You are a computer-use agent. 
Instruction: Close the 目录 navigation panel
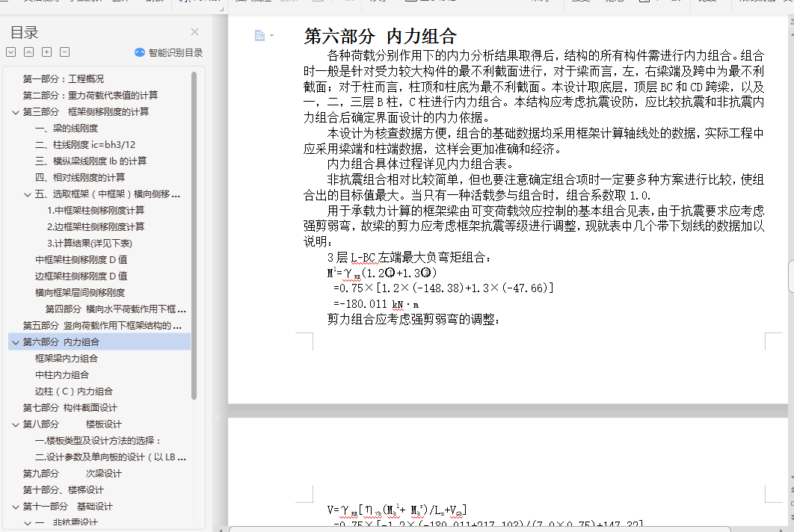pyautogui.click(x=194, y=32)
